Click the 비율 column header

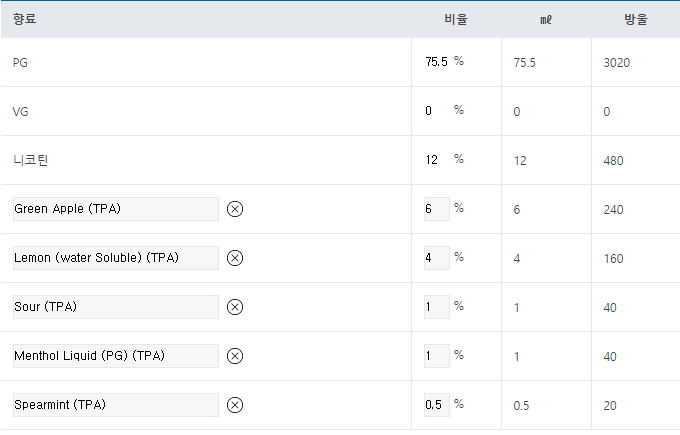[x=456, y=20]
